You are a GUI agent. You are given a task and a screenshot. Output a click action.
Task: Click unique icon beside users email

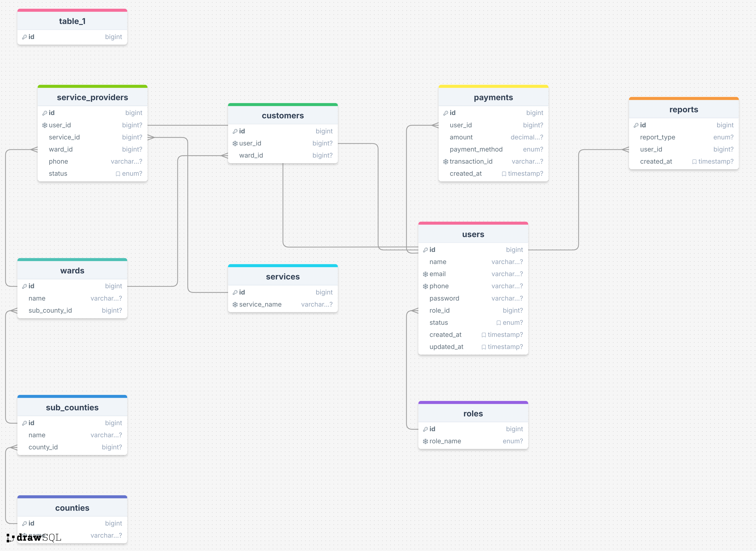click(425, 274)
